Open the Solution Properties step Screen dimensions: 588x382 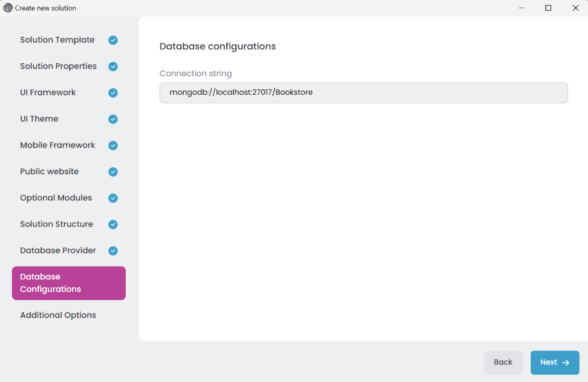[58, 66]
